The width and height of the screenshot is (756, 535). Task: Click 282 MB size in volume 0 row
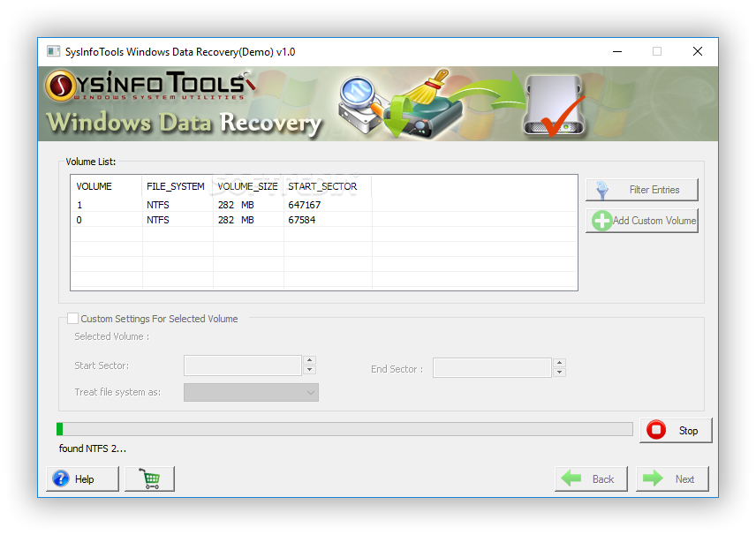236,220
